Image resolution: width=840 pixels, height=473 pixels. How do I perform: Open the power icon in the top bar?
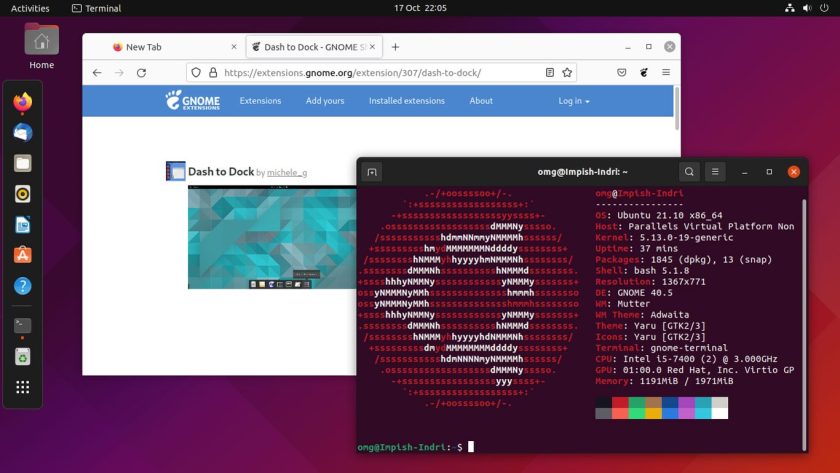pyautogui.click(x=824, y=8)
